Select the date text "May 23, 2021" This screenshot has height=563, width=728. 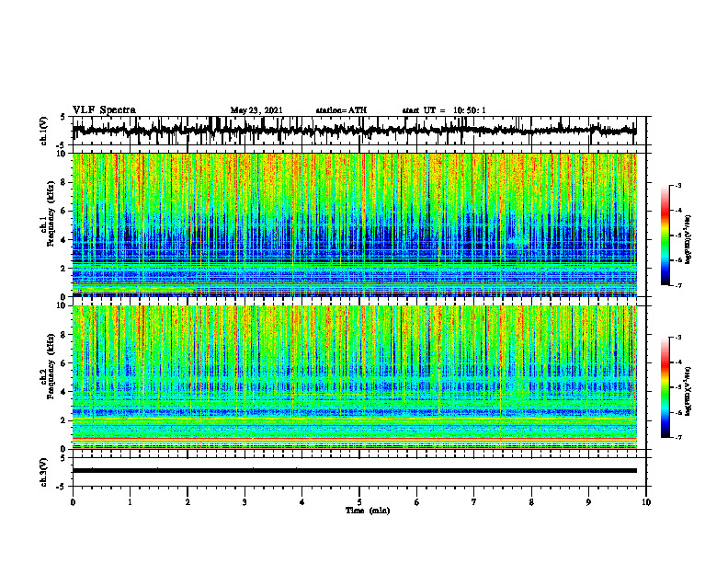tap(256, 110)
